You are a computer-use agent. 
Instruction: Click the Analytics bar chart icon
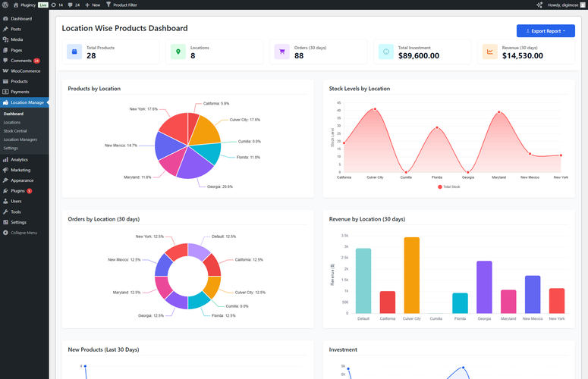[5, 159]
